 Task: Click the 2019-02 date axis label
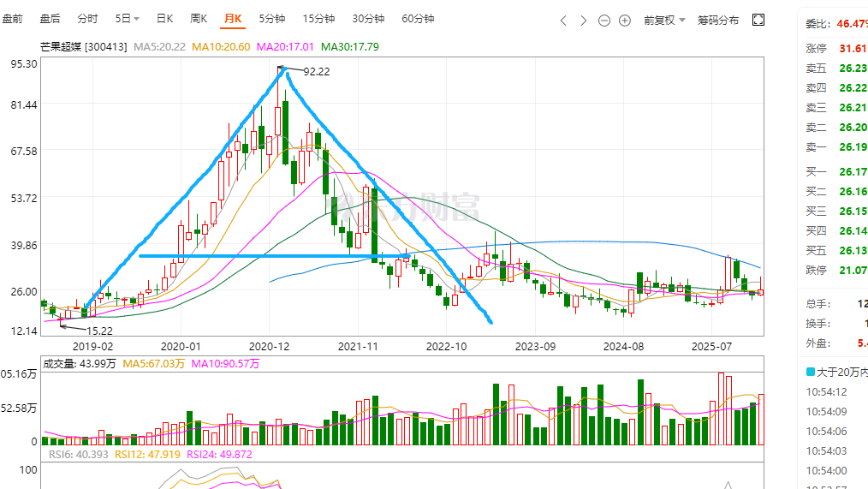(x=92, y=347)
